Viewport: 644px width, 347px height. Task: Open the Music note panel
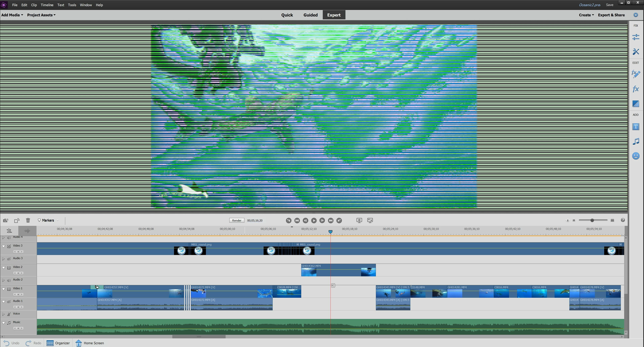click(x=635, y=141)
